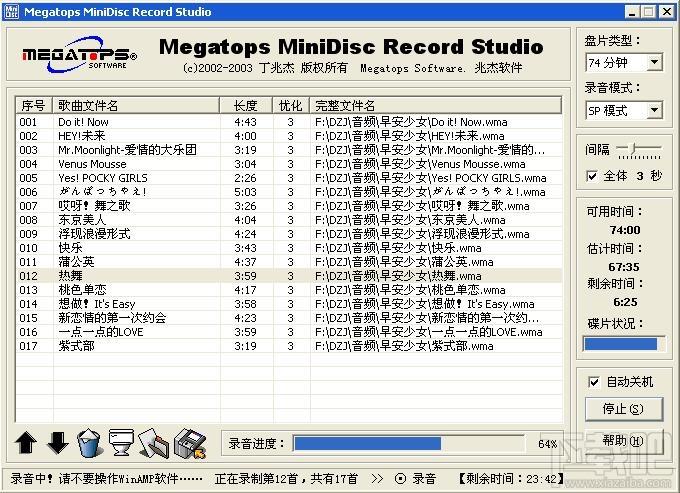Click the 碟片状况 disc status bar

pyautogui.click(x=624, y=344)
